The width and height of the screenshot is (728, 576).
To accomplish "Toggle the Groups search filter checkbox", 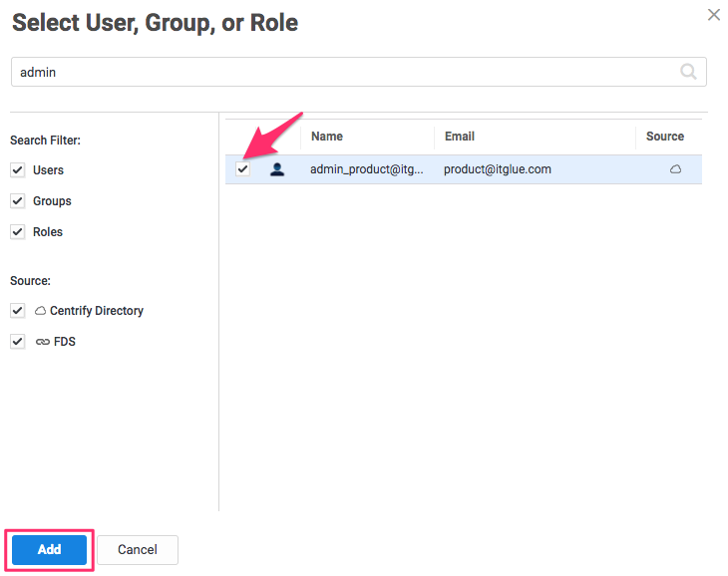I will click(x=18, y=201).
